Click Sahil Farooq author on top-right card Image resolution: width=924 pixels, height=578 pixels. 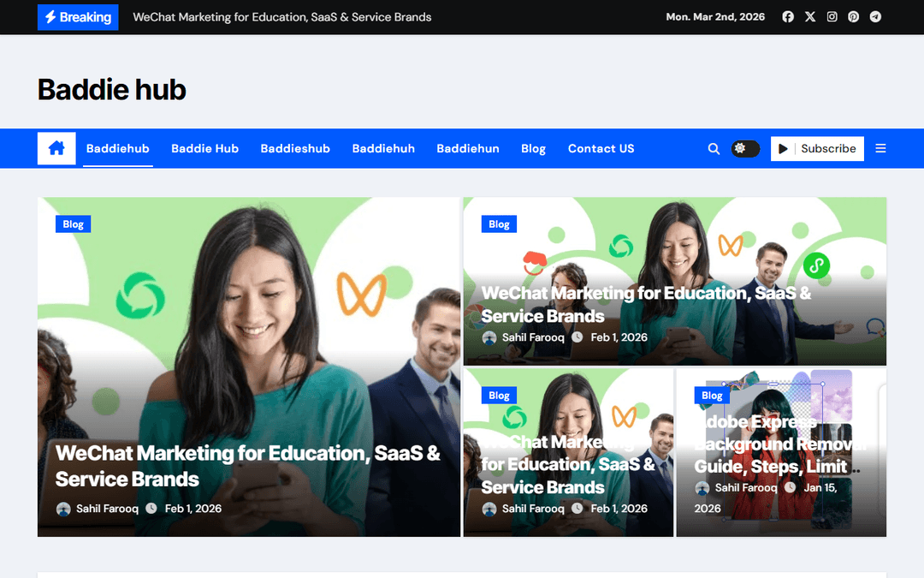tap(533, 337)
